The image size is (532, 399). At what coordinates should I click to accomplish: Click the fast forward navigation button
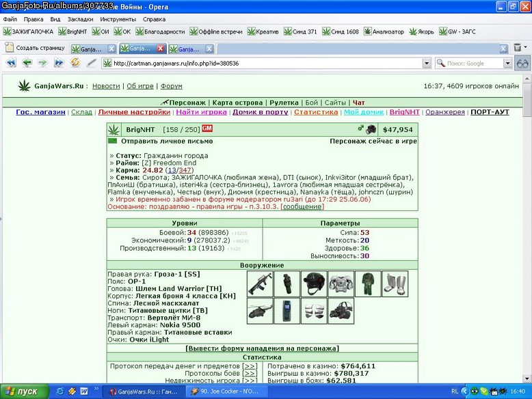point(59,63)
